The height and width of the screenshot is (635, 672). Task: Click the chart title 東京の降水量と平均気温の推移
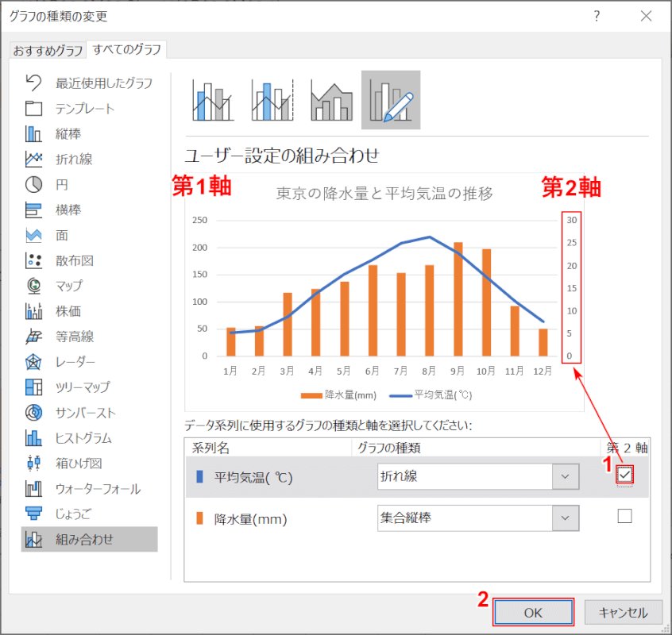(x=384, y=193)
